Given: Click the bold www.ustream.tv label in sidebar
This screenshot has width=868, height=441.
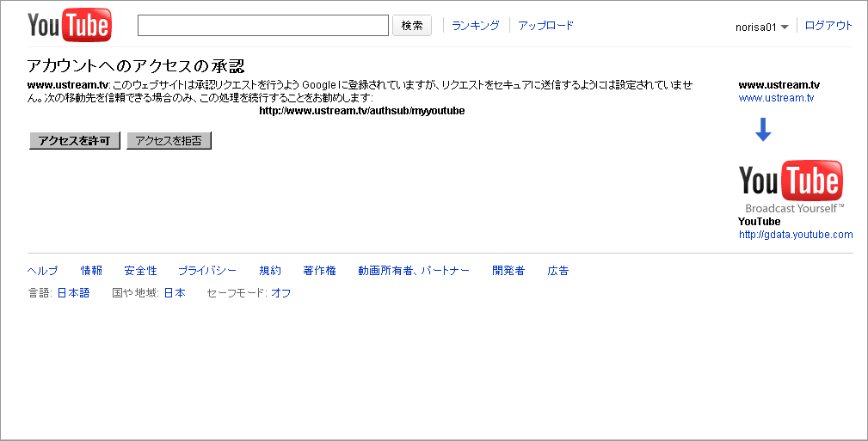Looking at the screenshot, I should pyautogui.click(x=779, y=84).
